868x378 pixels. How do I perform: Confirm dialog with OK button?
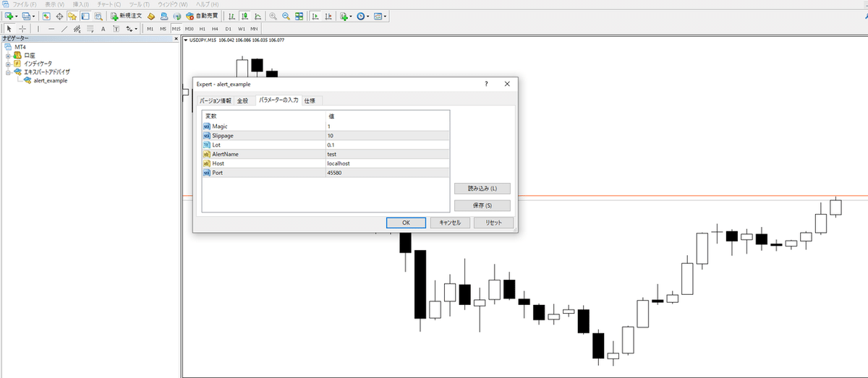(x=406, y=223)
